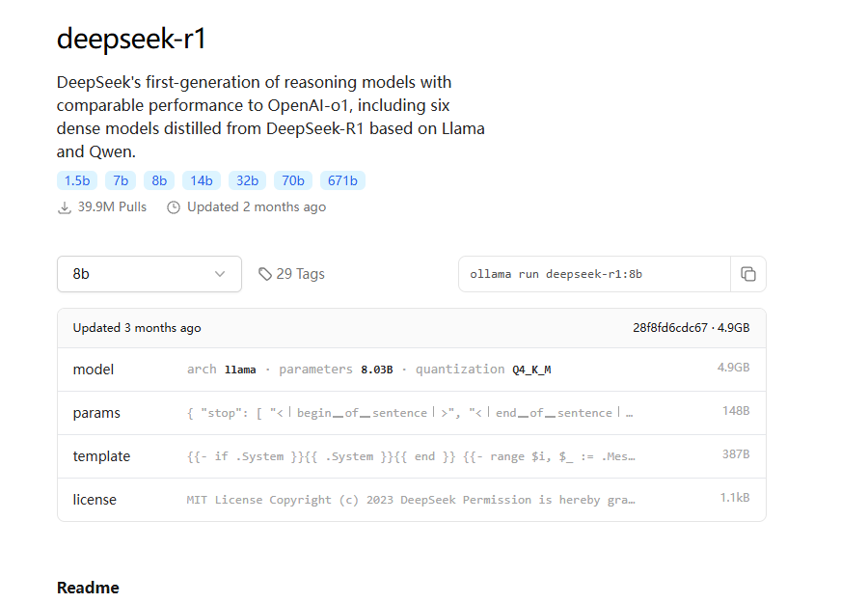
Task: Click the 39.9M Pulls label
Action: 109,206
